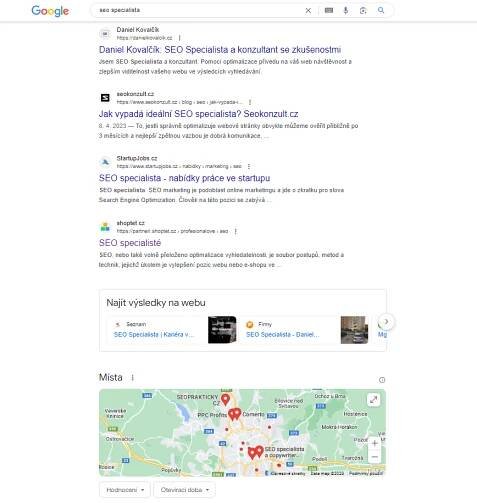Screen dimensions: 477x503
Task: Zoom in on the map
Action: tap(375, 443)
